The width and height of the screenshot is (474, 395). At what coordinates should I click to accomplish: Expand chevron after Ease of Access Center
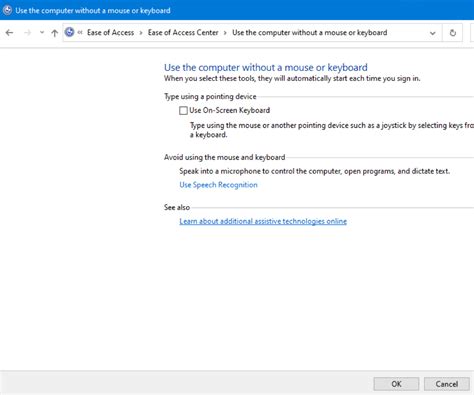(x=225, y=33)
